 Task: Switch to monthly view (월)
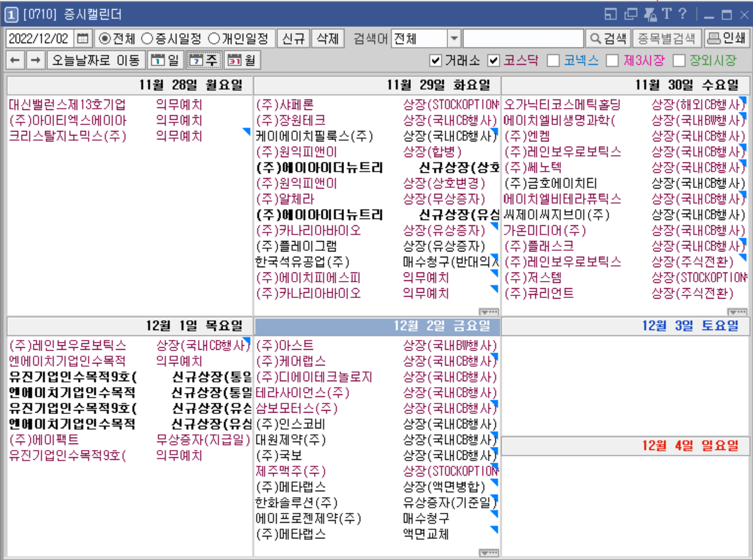pyautogui.click(x=242, y=60)
